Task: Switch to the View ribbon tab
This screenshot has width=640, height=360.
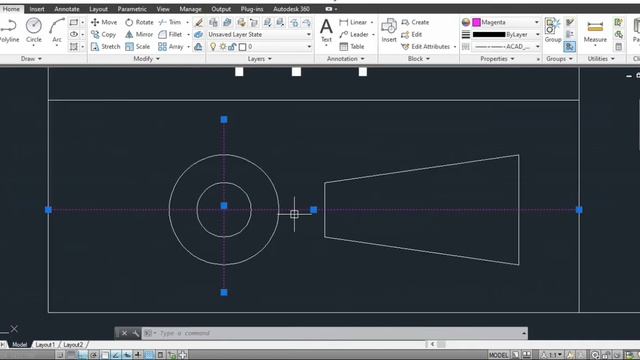Action: pyautogui.click(x=163, y=9)
